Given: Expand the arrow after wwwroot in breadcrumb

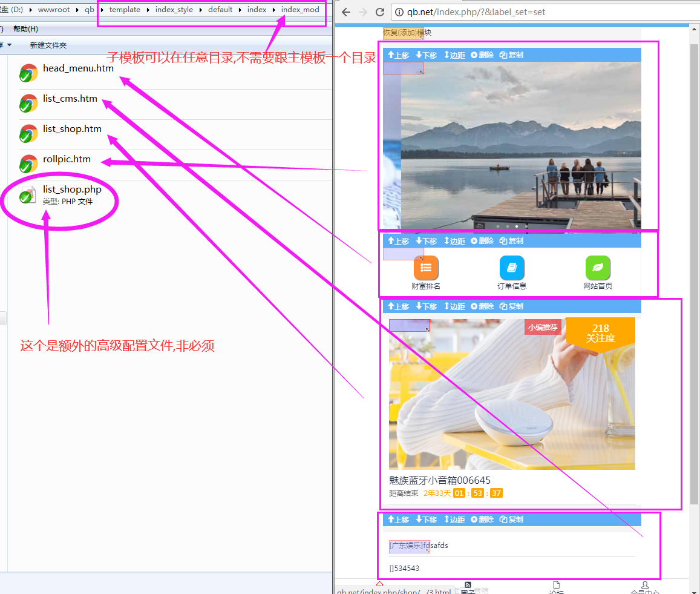Looking at the screenshot, I should 77,10.
